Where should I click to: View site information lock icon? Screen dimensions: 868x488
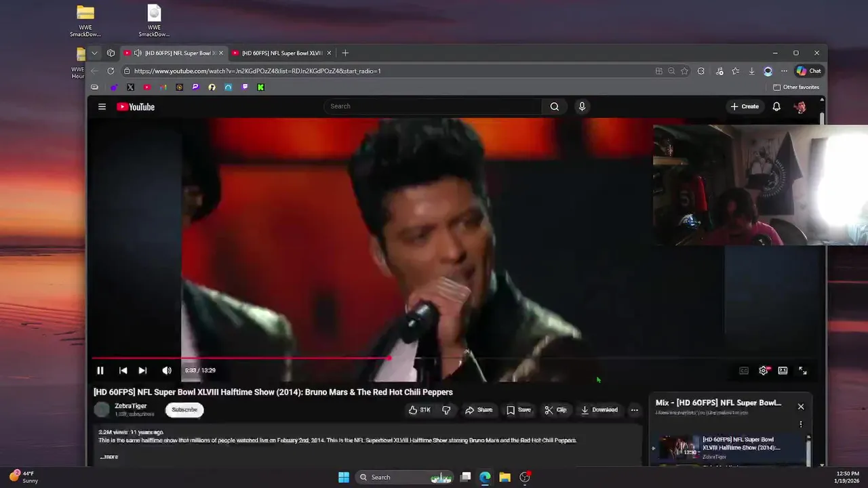127,70
